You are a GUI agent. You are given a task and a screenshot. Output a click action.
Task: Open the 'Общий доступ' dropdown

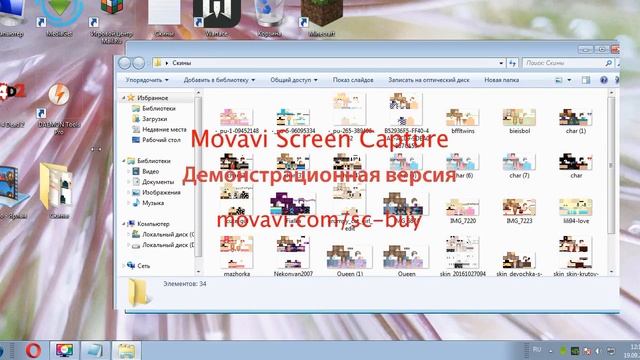tap(293, 80)
